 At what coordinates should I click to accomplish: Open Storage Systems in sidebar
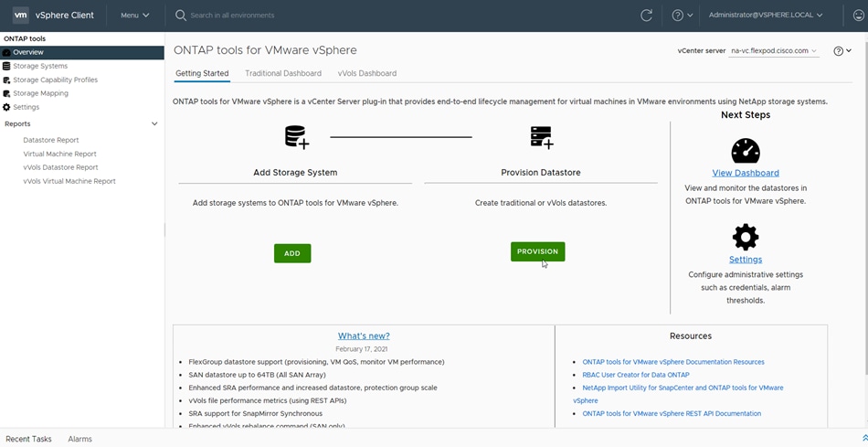(x=40, y=66)
